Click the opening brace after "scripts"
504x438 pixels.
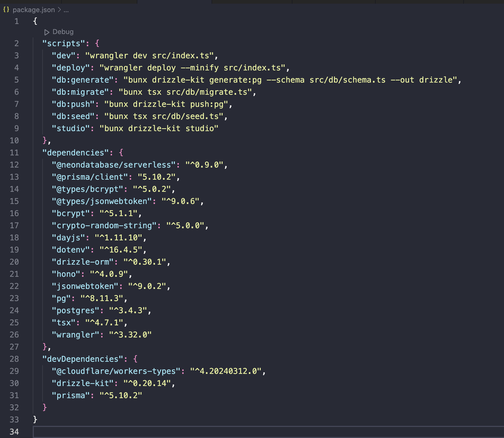click(x=97, y=44)
